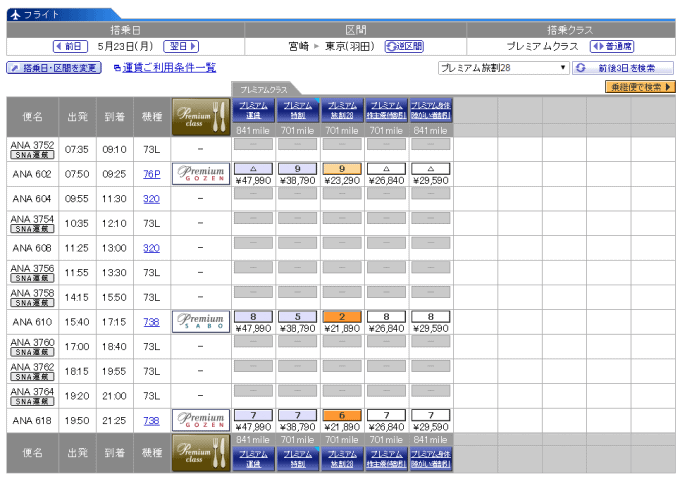
Task: Open top プレミアム運賃 fare column header
Action: (253, 111)
